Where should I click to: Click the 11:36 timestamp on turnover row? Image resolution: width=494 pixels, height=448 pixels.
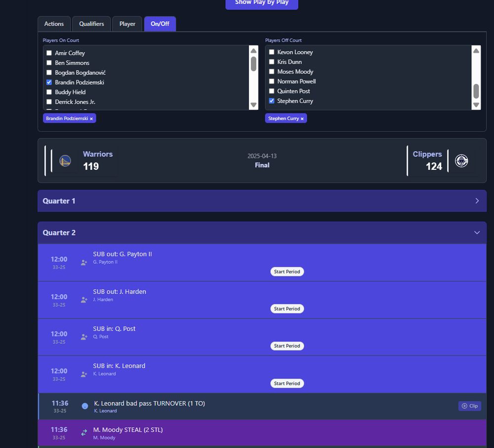[60, 403]
